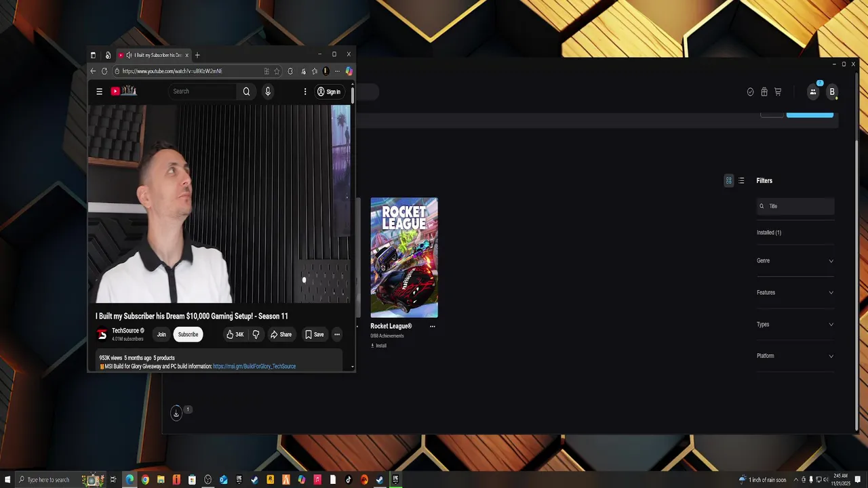Open the TechSource channel avatar
868x488 pixels.
(x=102, y=334)
